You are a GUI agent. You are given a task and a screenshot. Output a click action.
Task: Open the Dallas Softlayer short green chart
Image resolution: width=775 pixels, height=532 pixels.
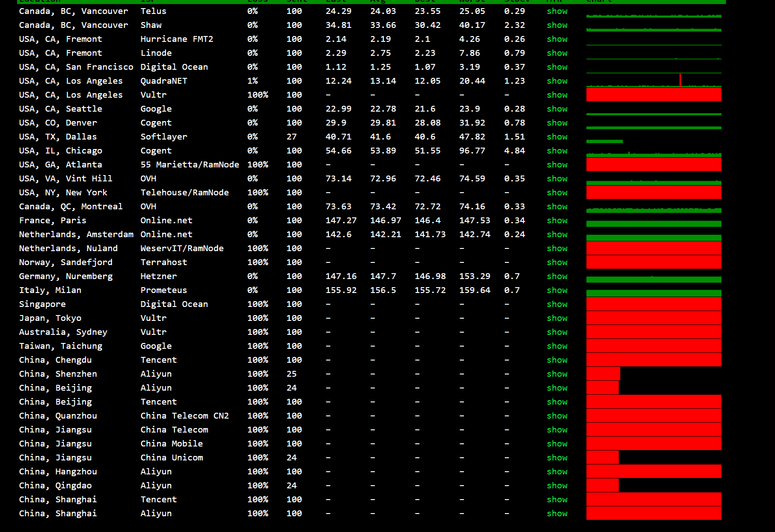(x=604, y=141)
